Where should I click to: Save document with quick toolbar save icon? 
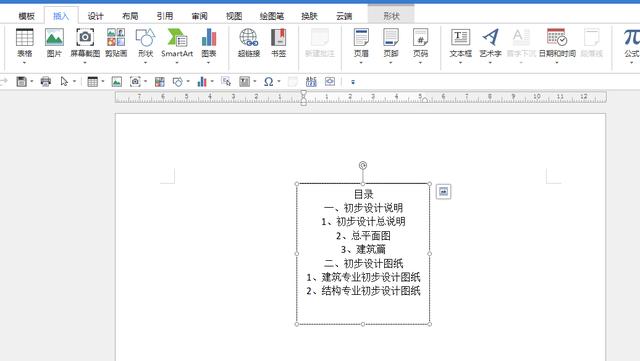click(x=22, y=82)
